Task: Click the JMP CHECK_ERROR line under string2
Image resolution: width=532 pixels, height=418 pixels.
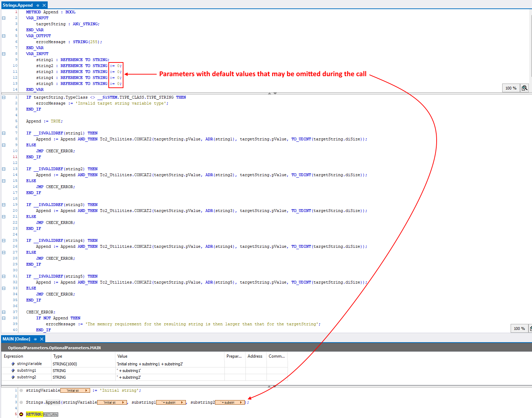Action: [55, 187]
